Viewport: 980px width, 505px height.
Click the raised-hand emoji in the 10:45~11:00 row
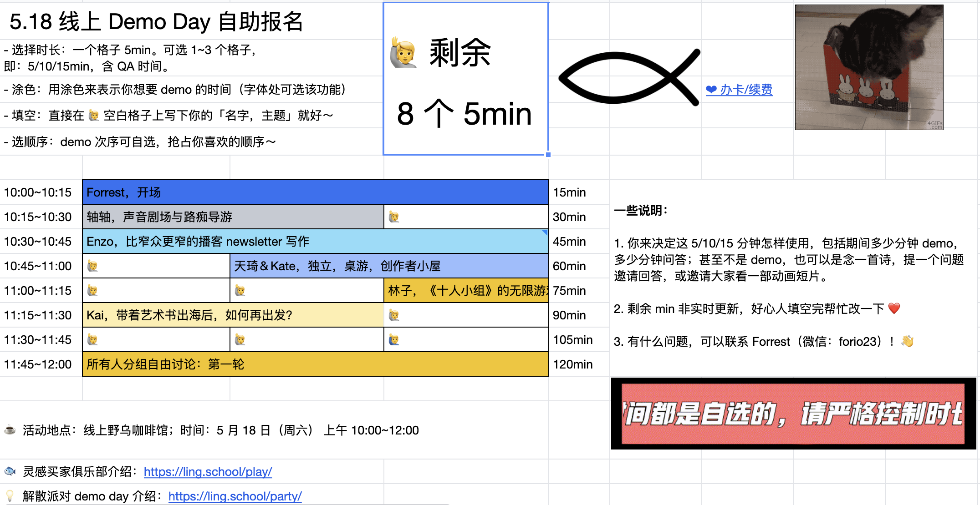pyautogui.click(x=92, y=266)
